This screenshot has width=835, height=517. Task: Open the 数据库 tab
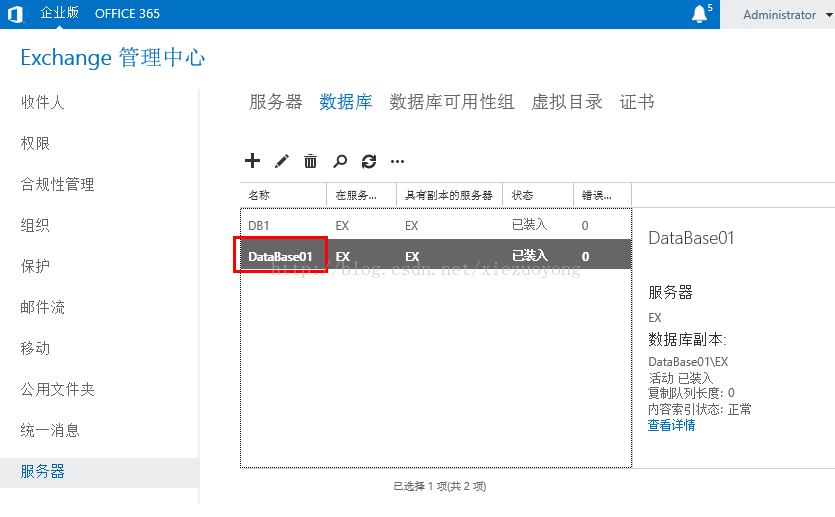(346, 102)
